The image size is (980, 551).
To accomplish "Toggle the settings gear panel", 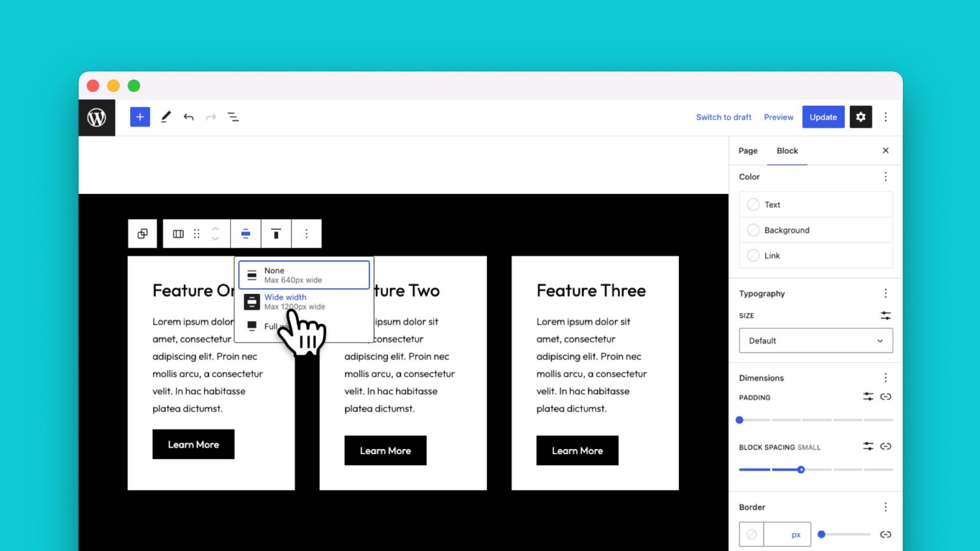I will [860, 117].
